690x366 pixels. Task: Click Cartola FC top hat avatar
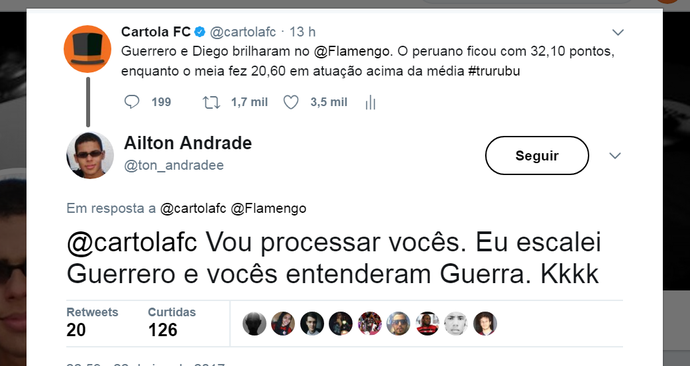(x=88, y=49)
